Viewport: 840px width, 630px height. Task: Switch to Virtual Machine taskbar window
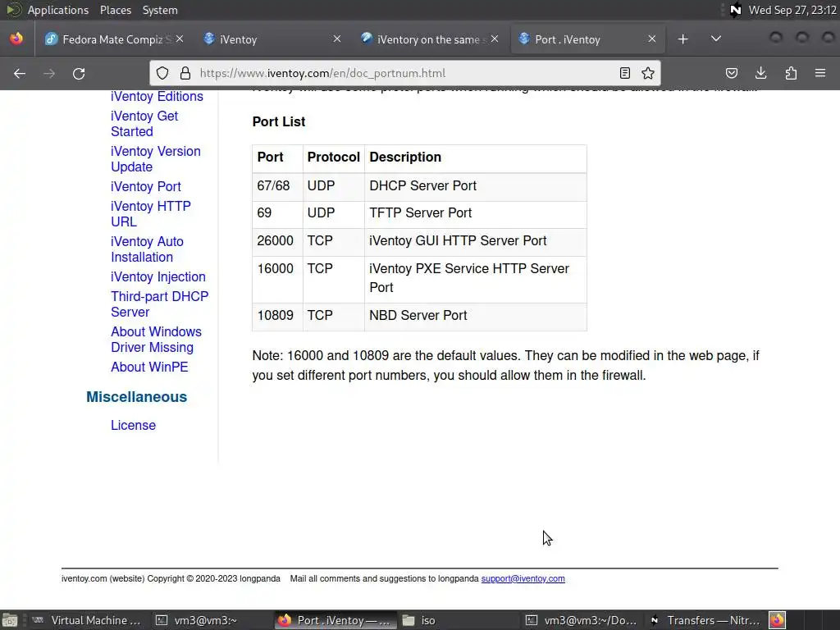pos(87,620)
